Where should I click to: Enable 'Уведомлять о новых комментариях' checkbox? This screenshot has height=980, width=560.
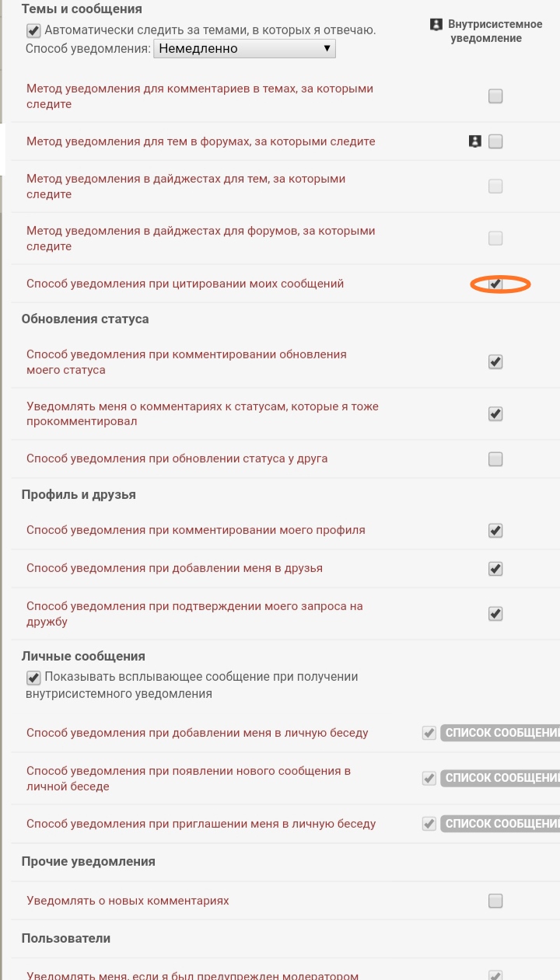(495, 902)
